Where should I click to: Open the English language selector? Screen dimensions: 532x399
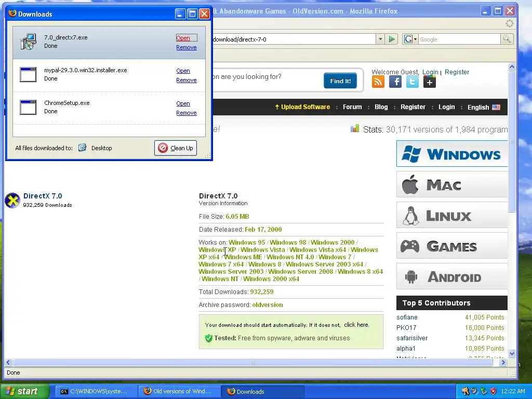click(484, 107)
